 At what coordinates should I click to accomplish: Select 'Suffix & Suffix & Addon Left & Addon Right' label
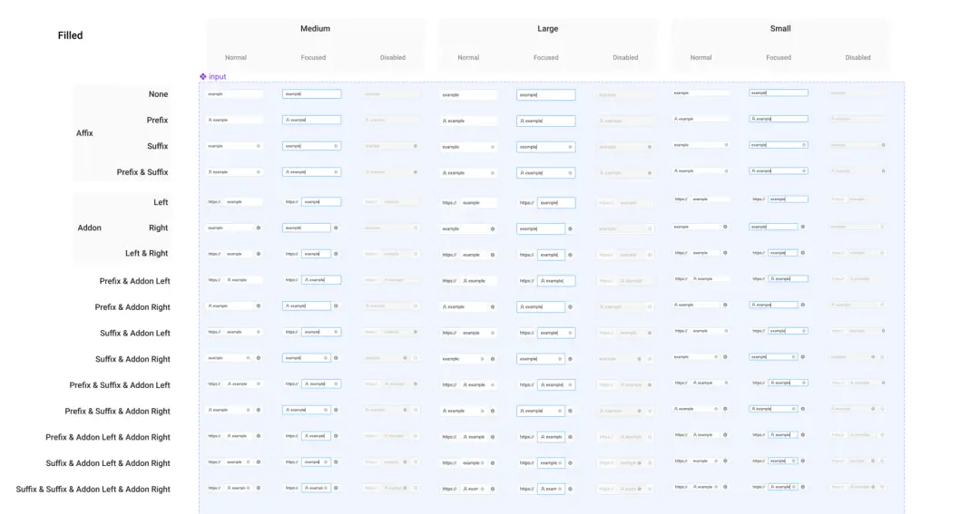tap(93, 490)
